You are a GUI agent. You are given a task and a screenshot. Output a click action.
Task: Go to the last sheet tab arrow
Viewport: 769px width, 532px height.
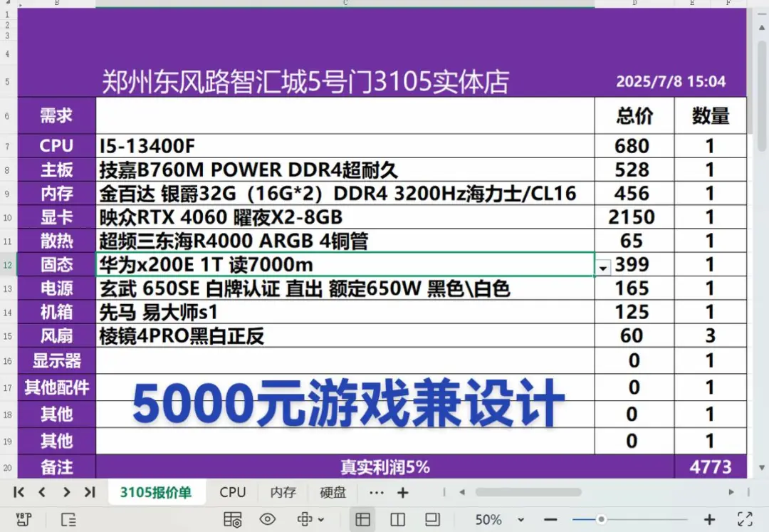click(x=90, y=492)
